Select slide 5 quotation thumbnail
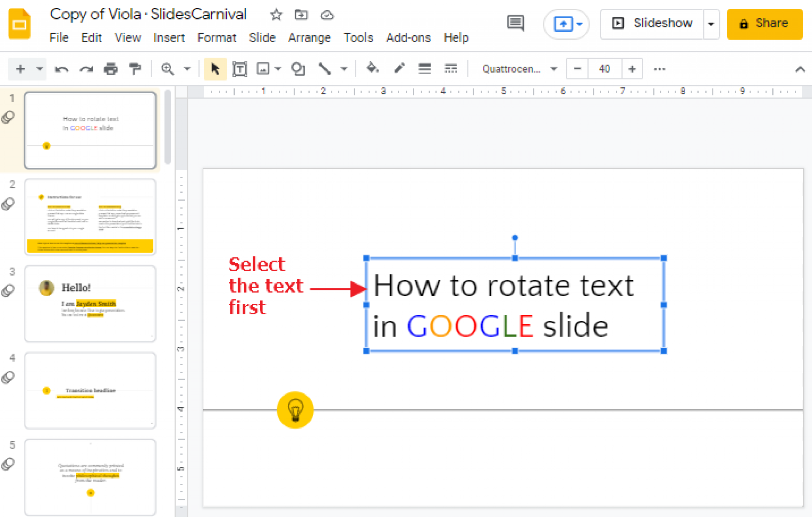Image resolution: width=812 pixels, height=517 pixels. tap(90, 477)
